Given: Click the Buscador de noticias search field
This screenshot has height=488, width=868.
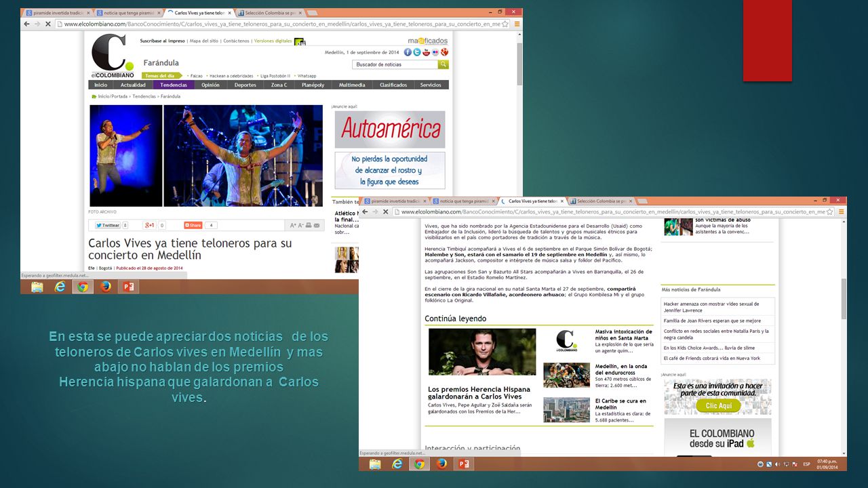Looking at the screenshot, I should [x=395, y=64].
